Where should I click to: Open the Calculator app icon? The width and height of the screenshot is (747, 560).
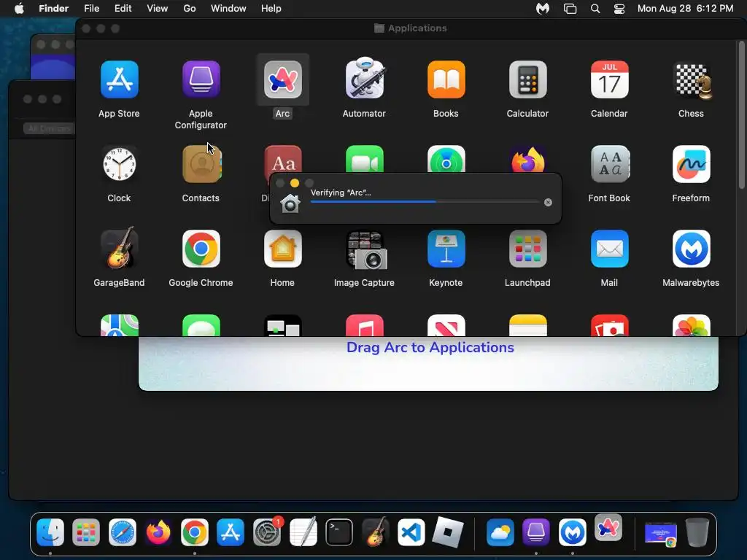527,79
